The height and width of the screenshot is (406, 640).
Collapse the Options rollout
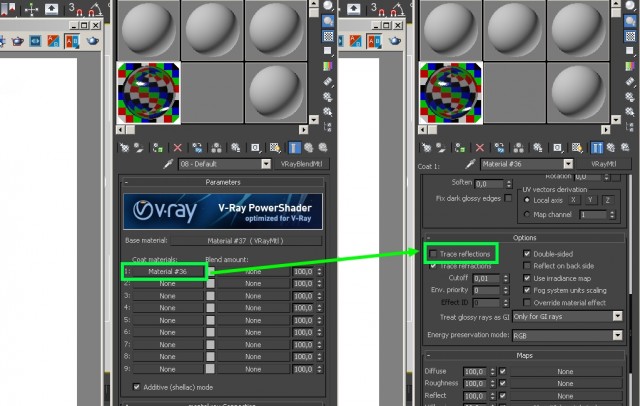pos(524,237)
